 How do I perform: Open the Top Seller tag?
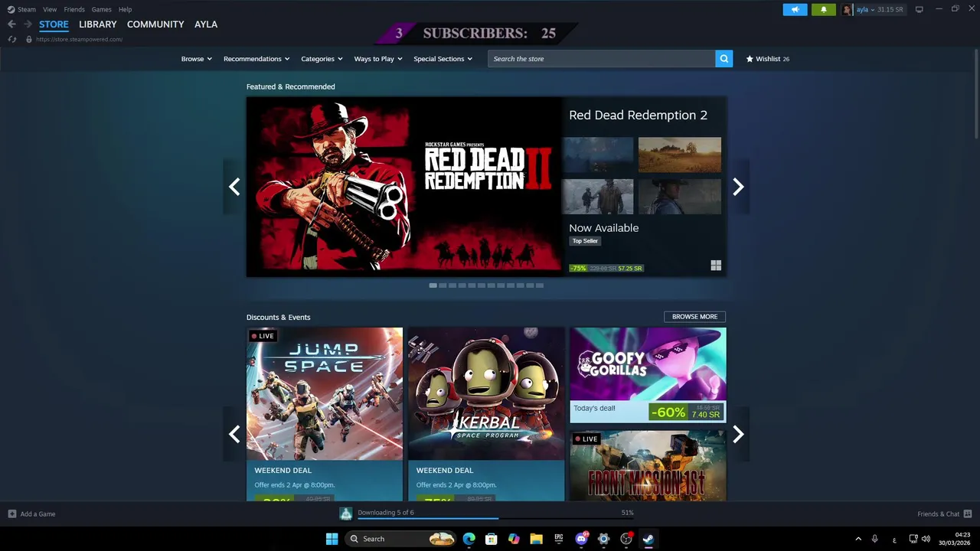tap(585, 241)
